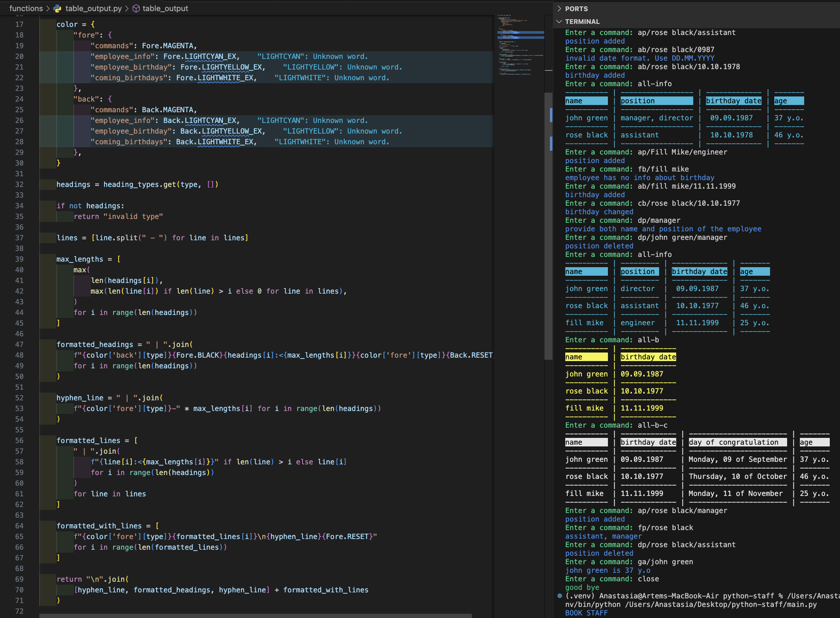Image resolution: width=840 pixels, height=618 pixels.
Task: Open the table_output symbol breadcrumb
Action: coord(165,9)
